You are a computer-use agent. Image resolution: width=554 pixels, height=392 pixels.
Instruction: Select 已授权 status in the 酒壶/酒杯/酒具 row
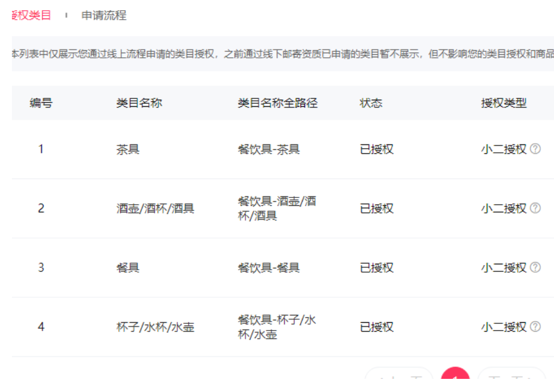tap(377, 208)
